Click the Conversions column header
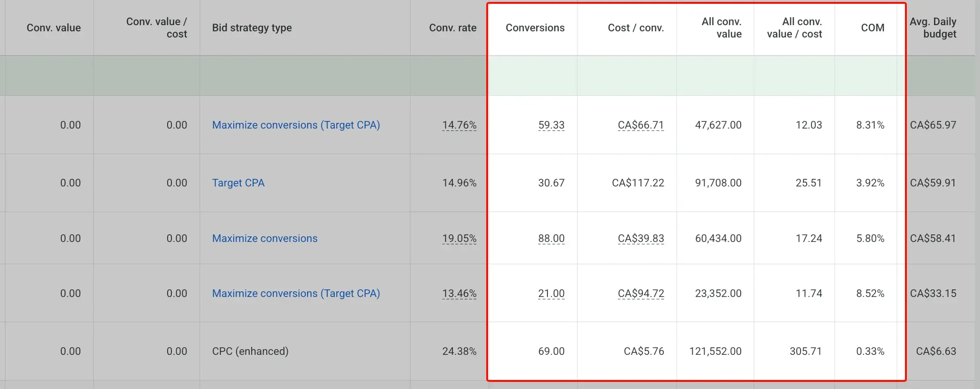 (535, 28)
